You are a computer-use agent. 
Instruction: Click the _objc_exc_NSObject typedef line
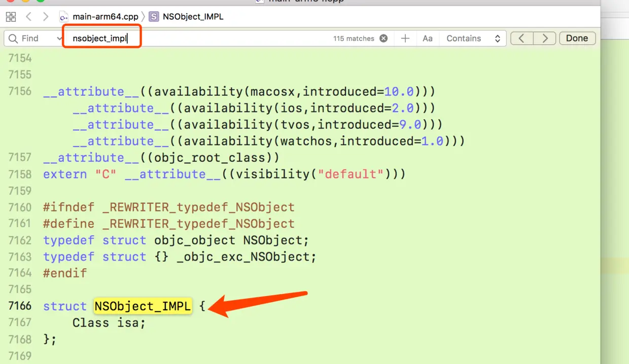180,257
